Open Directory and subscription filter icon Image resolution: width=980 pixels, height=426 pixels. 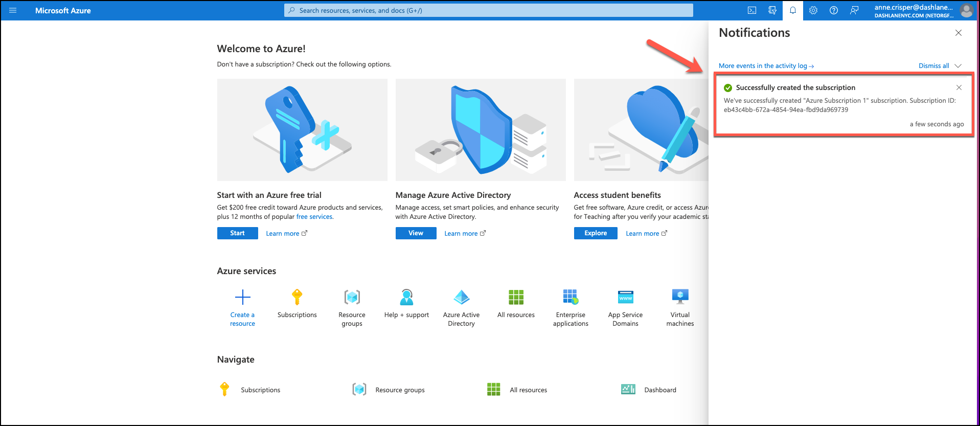(772, 10)
